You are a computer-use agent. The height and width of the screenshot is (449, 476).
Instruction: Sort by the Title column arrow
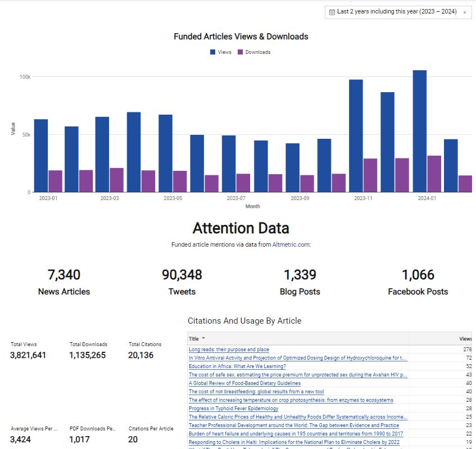pos(203,338)
